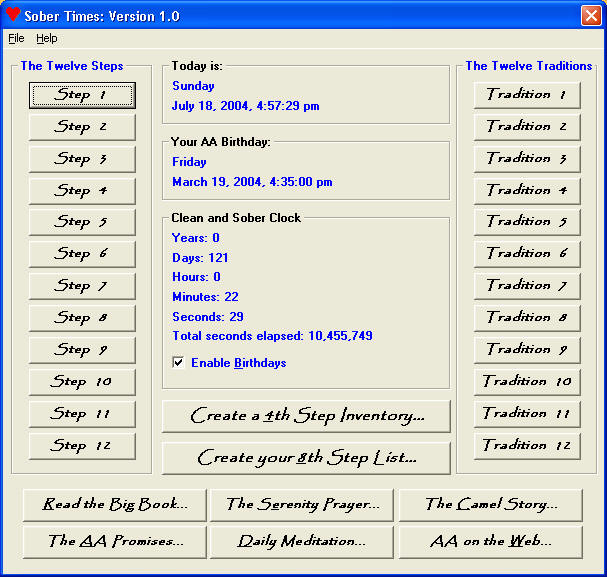The height and width of the screenshot is (577, 607).
Task: Open Tradition 1
Action: click(527, 94)
